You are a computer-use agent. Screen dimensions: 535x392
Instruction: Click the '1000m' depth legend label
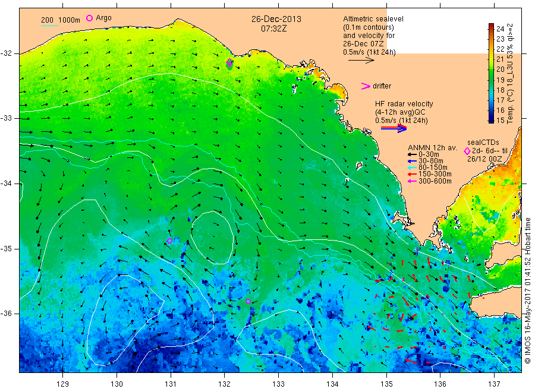[x=70, y=20]
